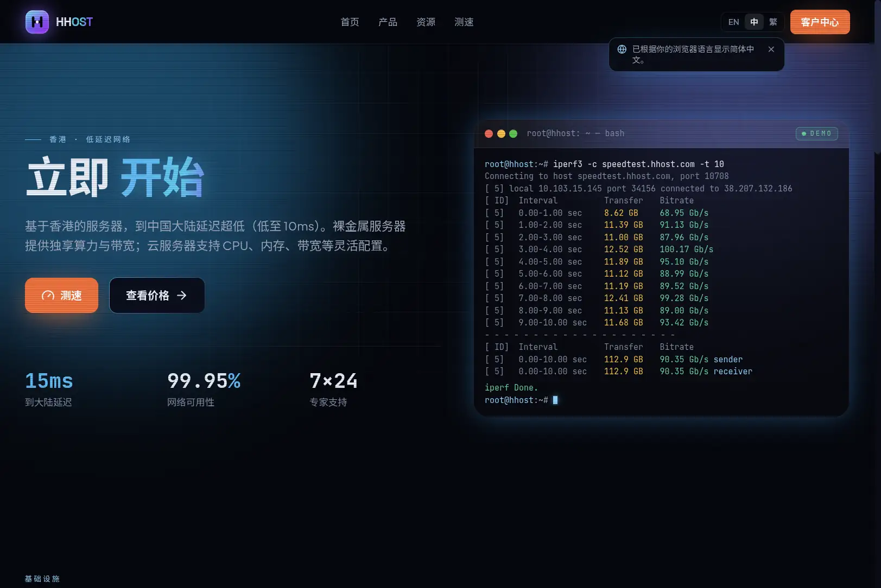The height and width of the screenshot is (588, 881).
Task: Click the 查看价格 pricing button
Action: click(x=157, y=296)
